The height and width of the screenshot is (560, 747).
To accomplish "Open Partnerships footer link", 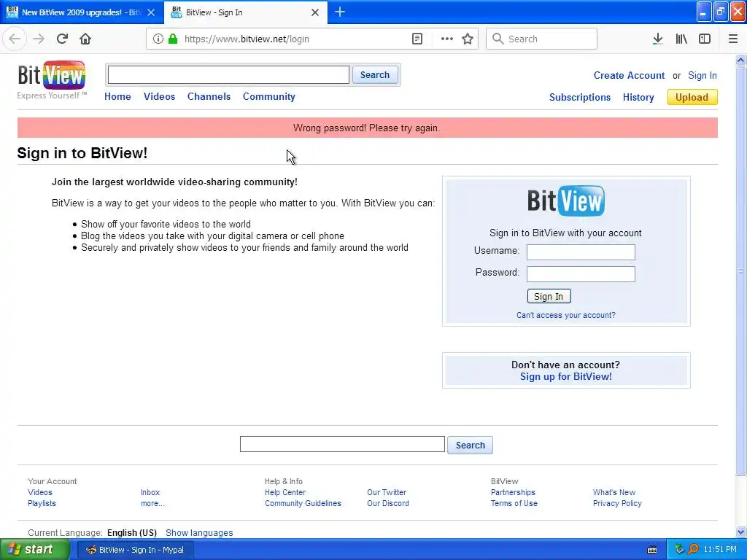I will coord(513,492).
